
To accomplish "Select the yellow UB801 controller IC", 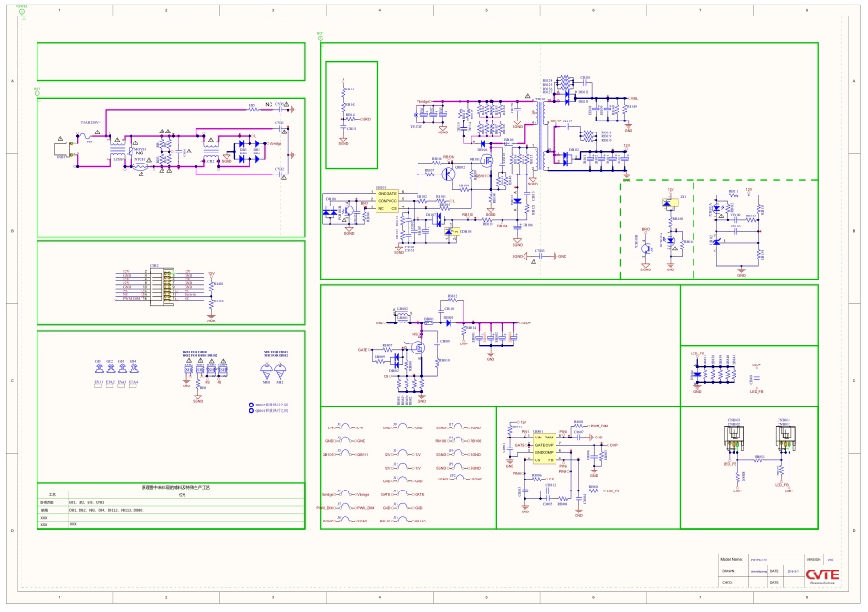I will point(387,201).
